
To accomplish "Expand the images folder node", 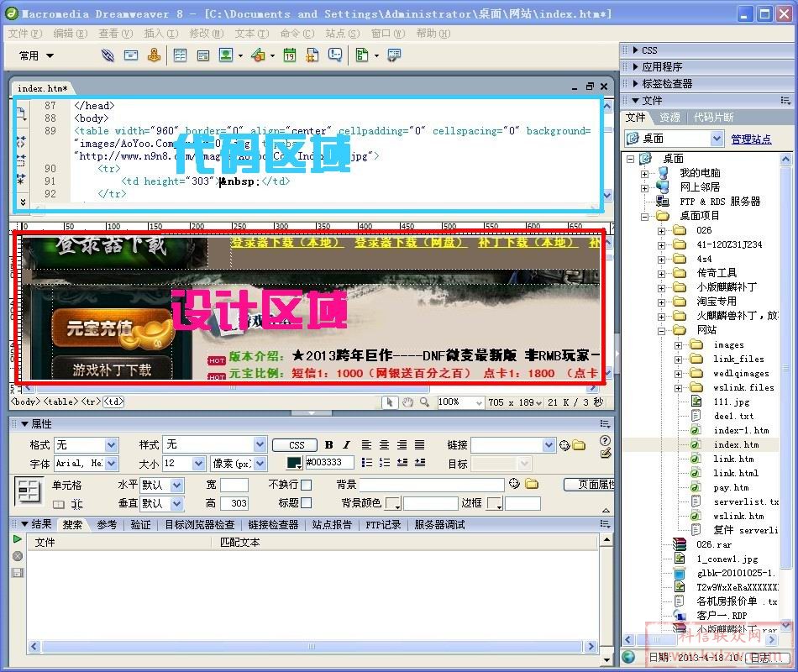I will (x=679, y=345).
